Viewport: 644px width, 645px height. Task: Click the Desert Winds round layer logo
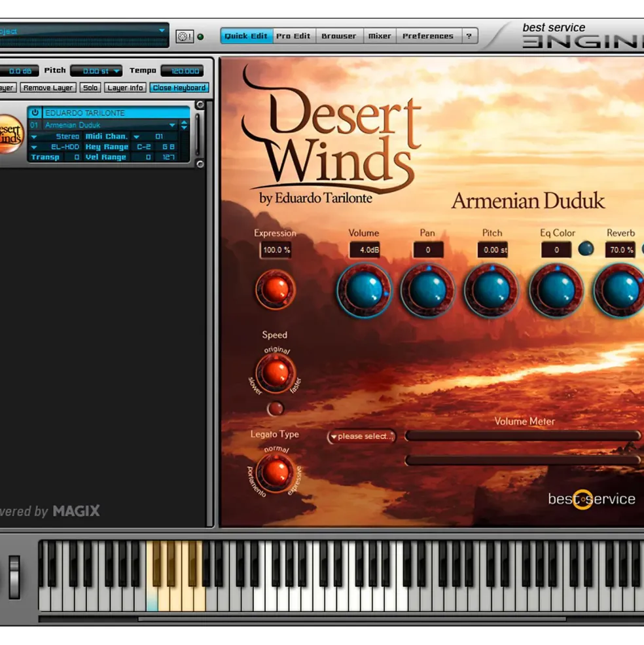(10, 134)
